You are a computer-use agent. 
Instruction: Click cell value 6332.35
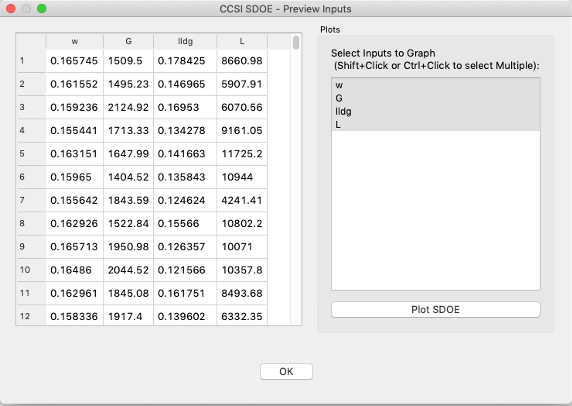pos(242,316)
